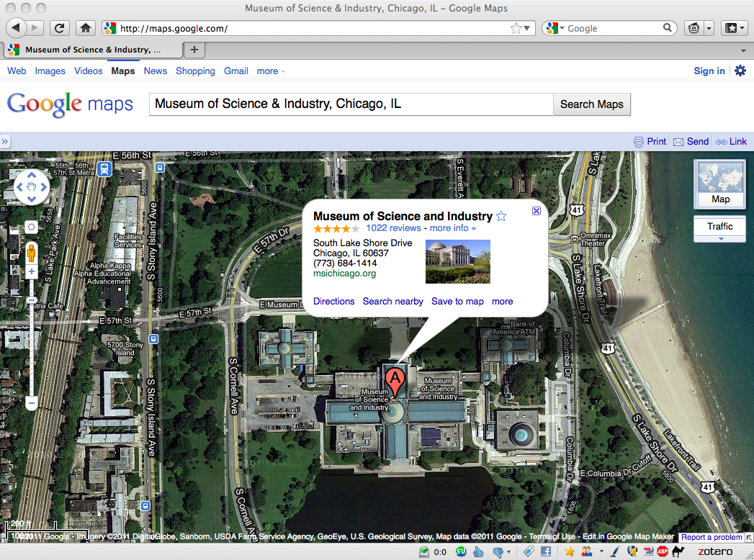Open the Images tab
The height and width of the screenshot is (560, 754).
pyautogui.click(x=50, y=71)
